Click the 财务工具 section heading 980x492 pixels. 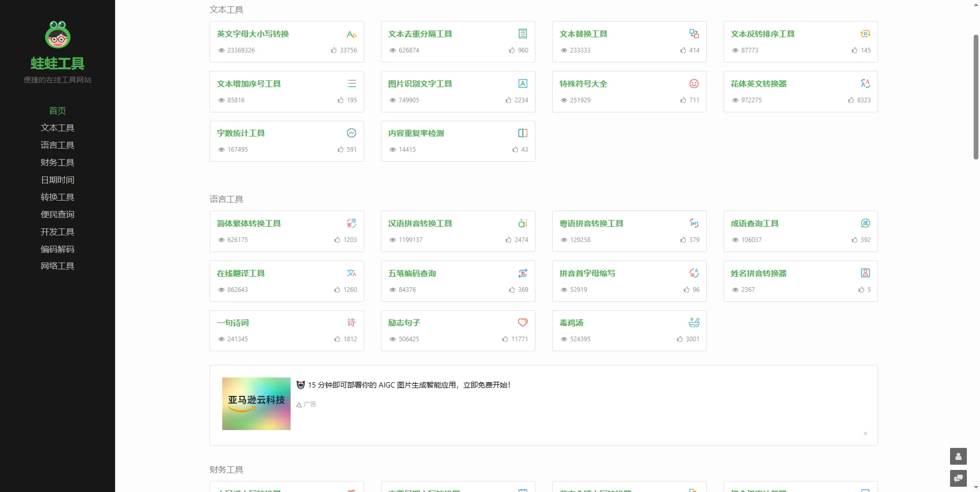(x=226, y=470)
